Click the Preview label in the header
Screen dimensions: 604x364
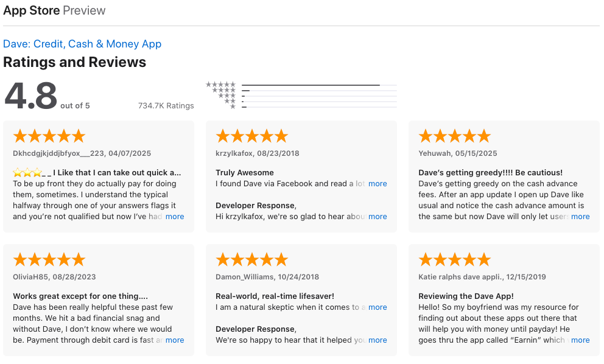pyautogui.click(x=83, y=10)
